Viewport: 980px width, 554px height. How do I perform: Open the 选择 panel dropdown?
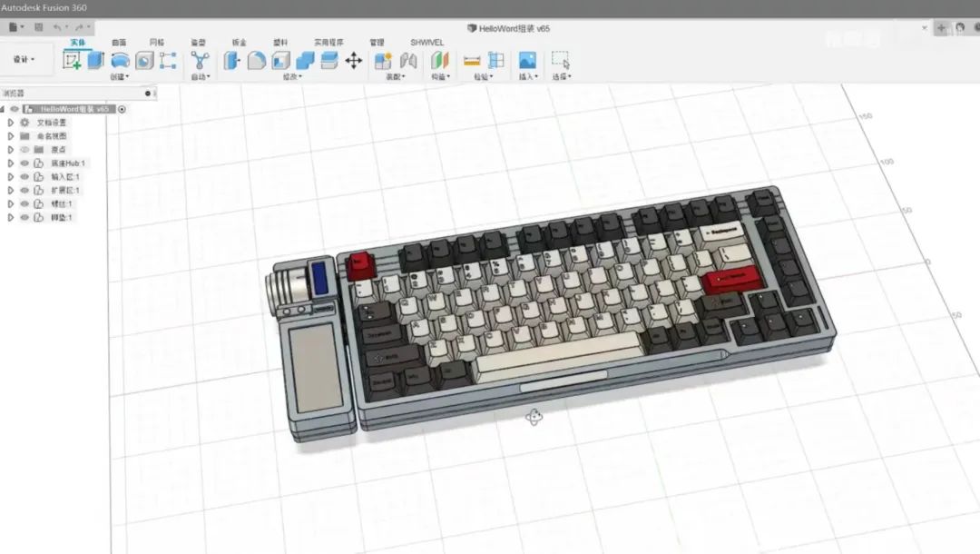click(562, 77)
